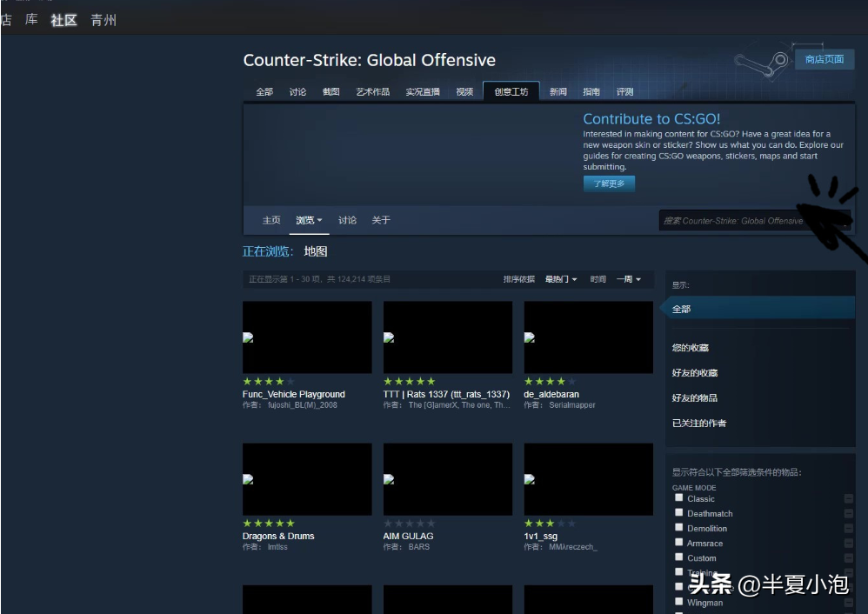Click the star rating of Dragons & Drums

point(269,524)
